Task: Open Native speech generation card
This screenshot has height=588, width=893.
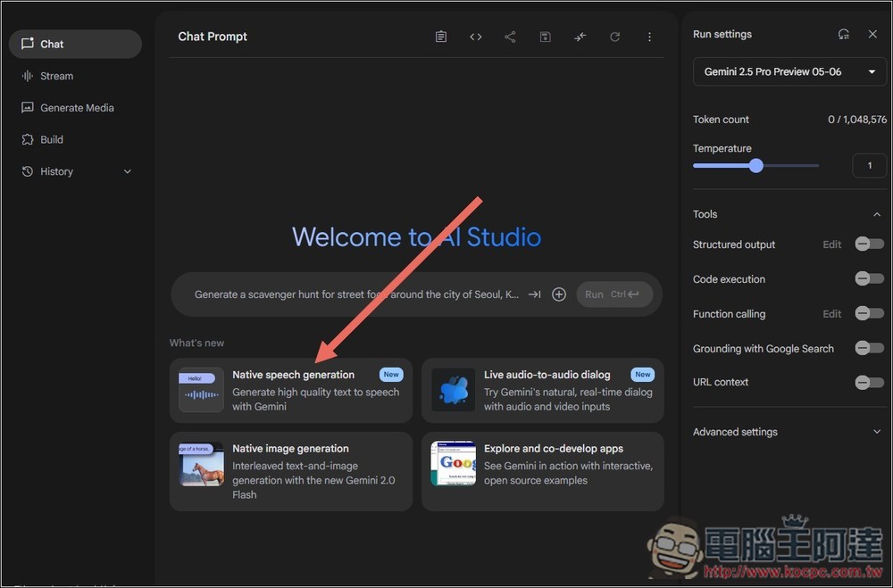Action: click(290, 391)
